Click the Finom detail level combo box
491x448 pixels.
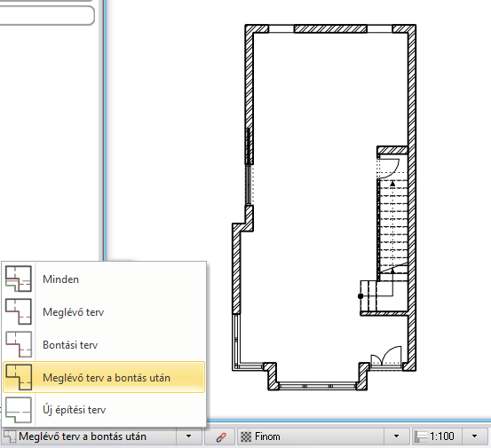pos(323,436)
